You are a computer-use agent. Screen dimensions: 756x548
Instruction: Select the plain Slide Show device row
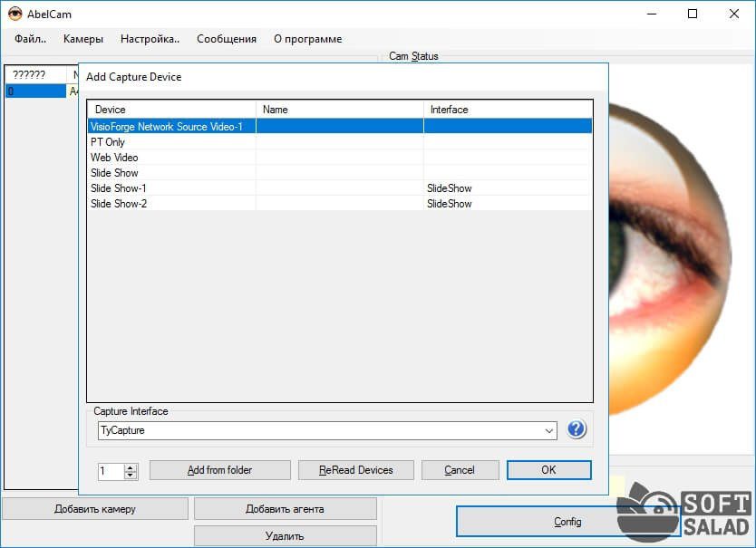coord(340,172)
